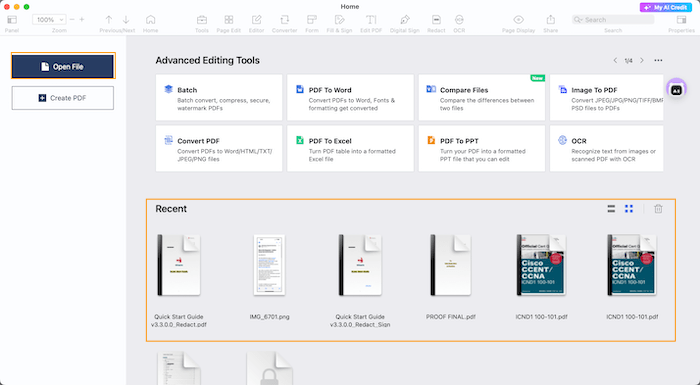The image size is (700, 385).
Task: Show previous Advanced Editing Tools page
Action: coord(615,60)
